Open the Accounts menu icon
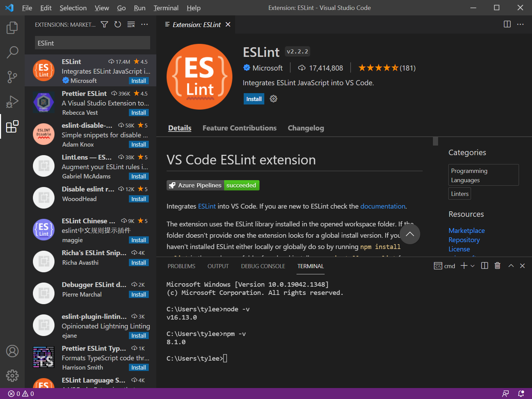Viewport: 532px width, 399px height. pyautogui.click(x=12, y=351)
